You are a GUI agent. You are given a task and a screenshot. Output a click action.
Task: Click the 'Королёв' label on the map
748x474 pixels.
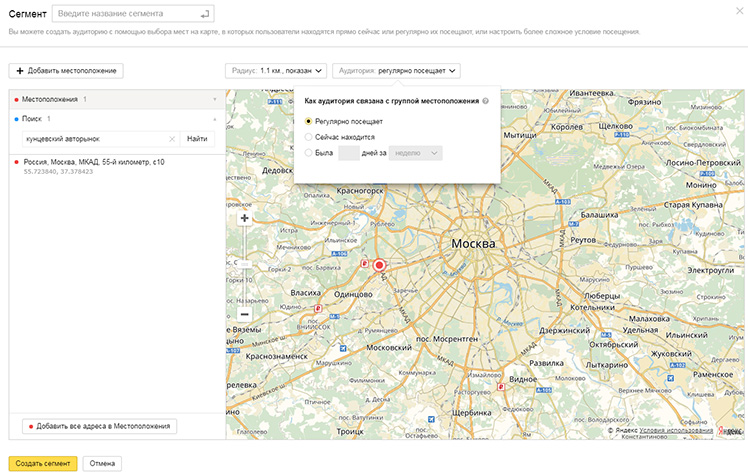coord(567,127)
